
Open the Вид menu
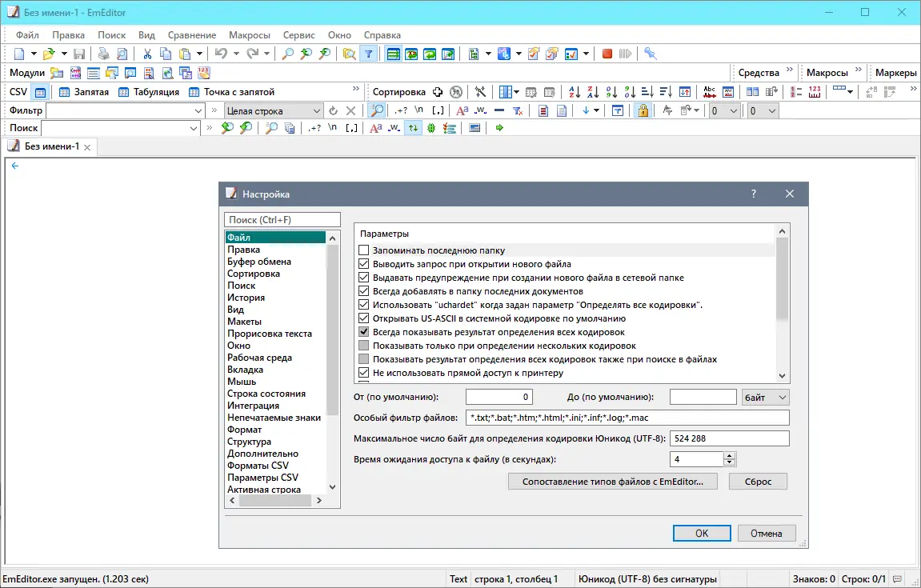click(x=146, y=35)
